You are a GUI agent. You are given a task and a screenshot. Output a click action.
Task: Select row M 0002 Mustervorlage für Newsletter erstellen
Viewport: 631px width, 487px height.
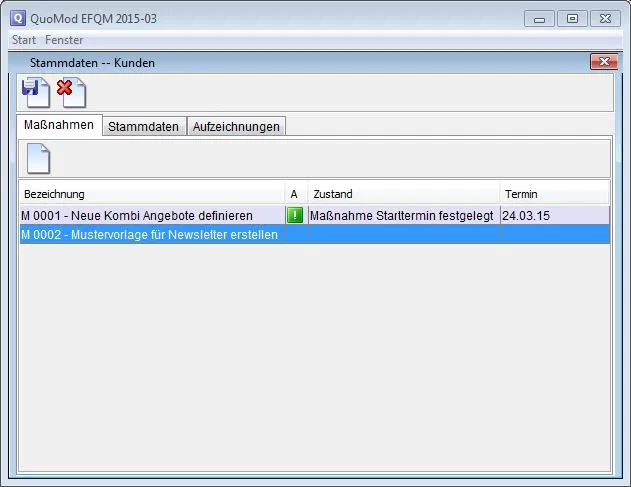click(150, 234)
